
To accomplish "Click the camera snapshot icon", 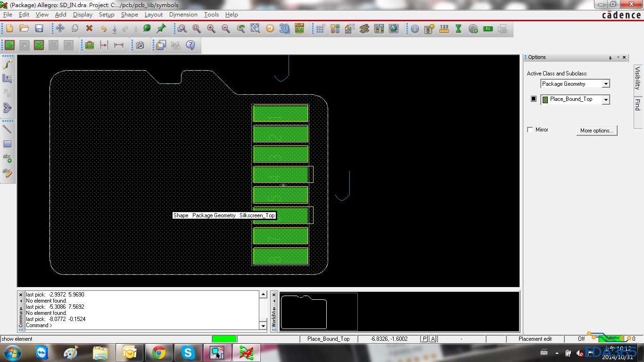I will click(x=140, y=45).
